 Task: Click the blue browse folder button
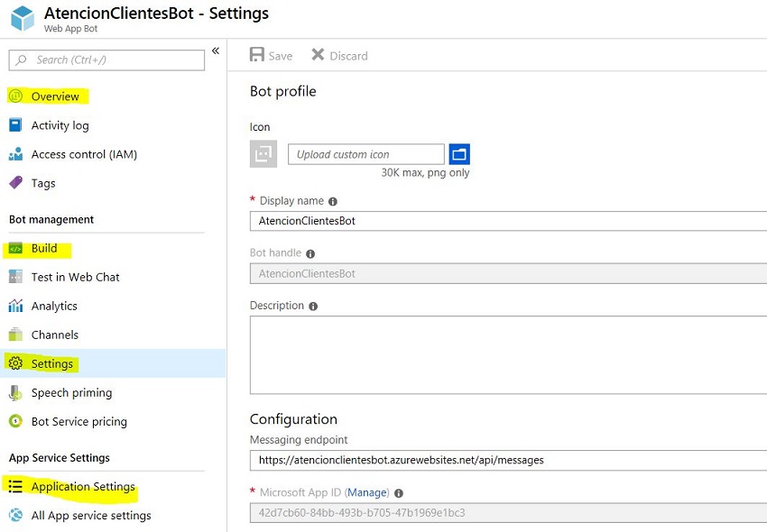pos(459,154)
